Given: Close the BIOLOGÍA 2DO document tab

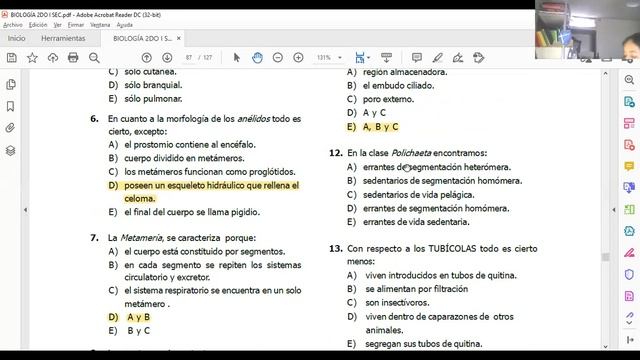Looking at the screenshot, I should (178, 38).
